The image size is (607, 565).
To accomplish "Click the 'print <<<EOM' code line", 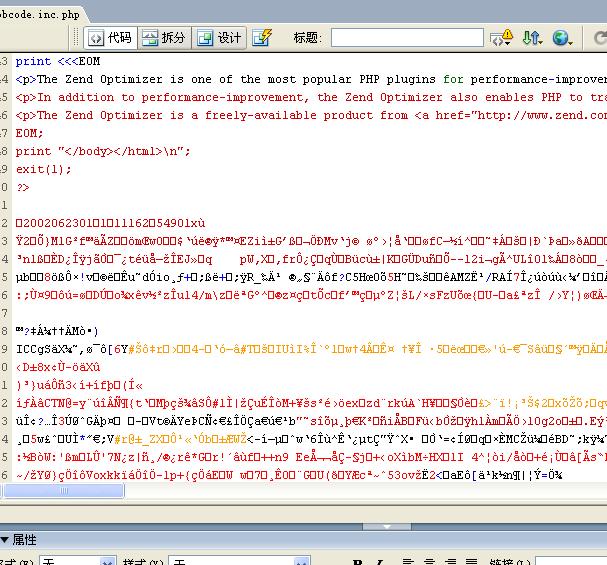I will tap(58, 61).
